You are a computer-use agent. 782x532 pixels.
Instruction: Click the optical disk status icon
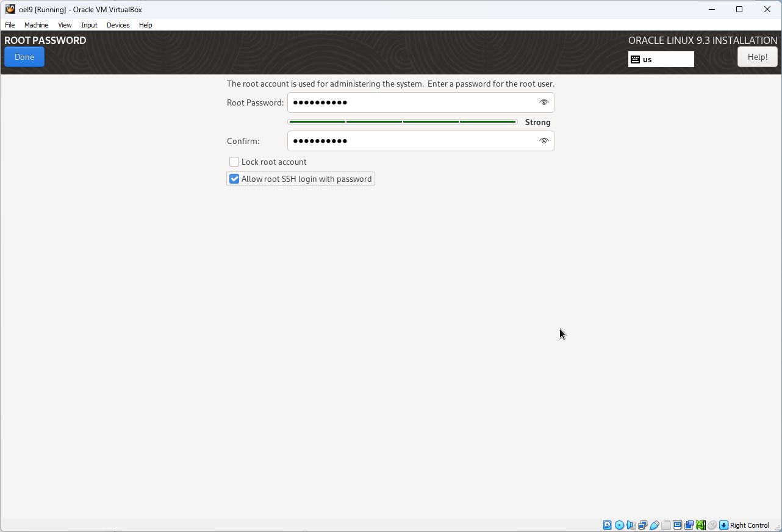pyautogui.click(x=619, y=525)
